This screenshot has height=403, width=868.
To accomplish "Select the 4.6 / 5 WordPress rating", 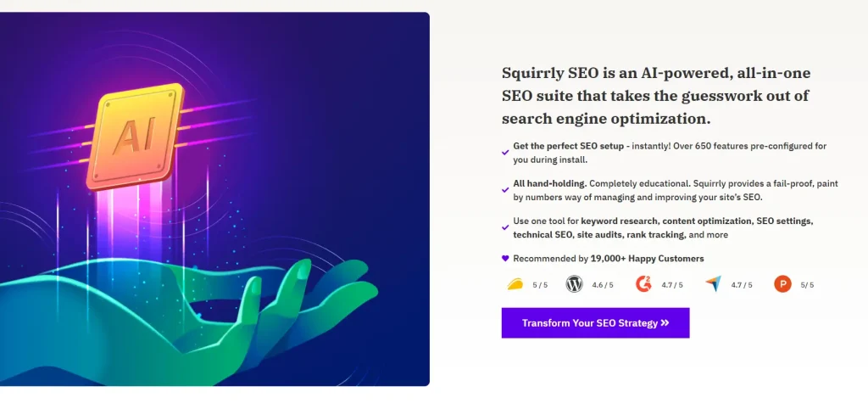I will [x=602, y=285].
